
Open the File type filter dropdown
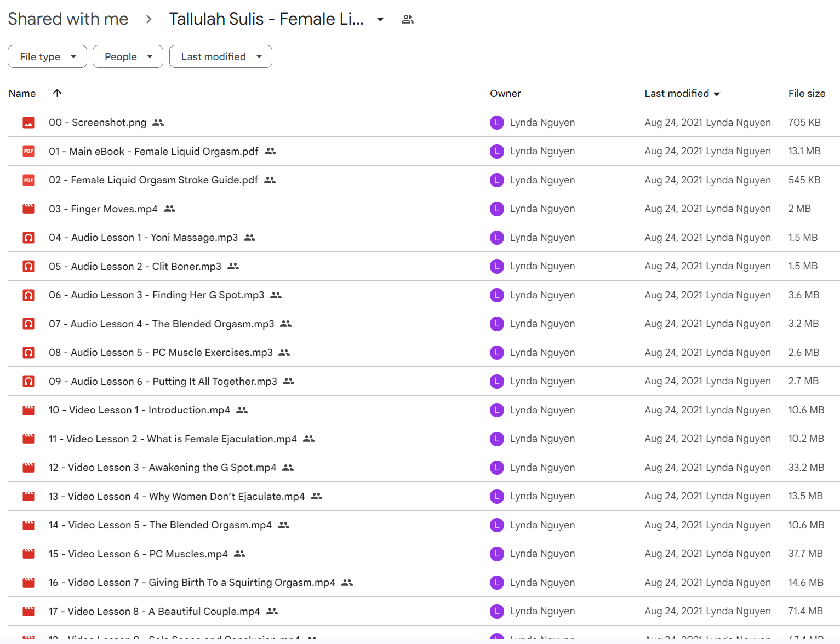pos(47,56)
